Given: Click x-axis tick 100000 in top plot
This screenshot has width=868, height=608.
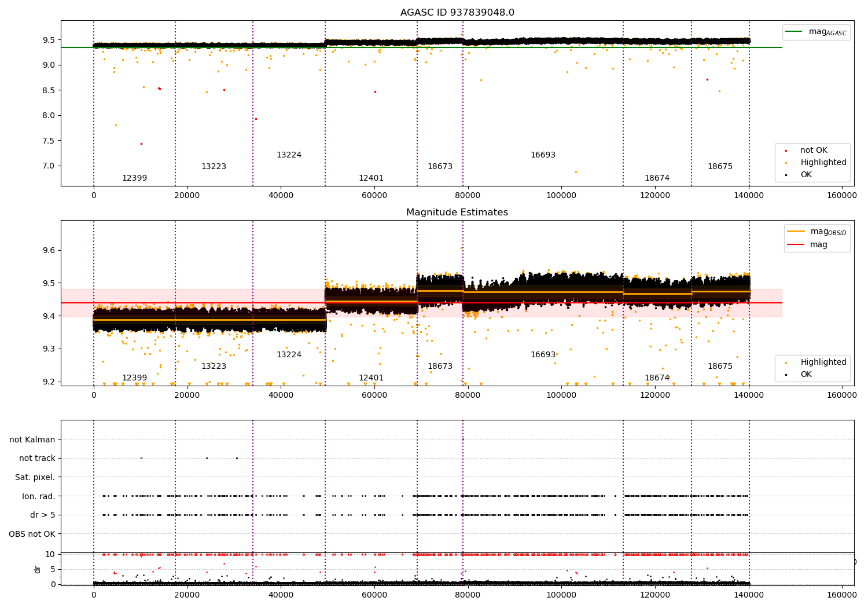Looking at the screenshot, I should click(x=561, y=196).
